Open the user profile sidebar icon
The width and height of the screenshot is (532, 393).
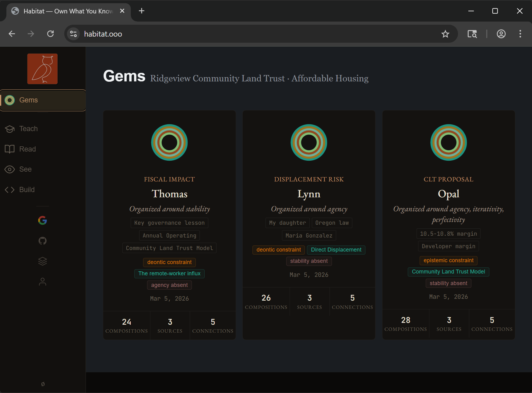pyautogui.click(x=42, y=282)
